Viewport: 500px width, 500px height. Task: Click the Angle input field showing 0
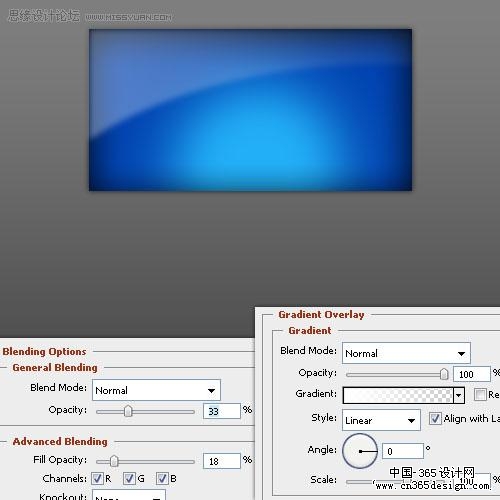pos(403,451)
